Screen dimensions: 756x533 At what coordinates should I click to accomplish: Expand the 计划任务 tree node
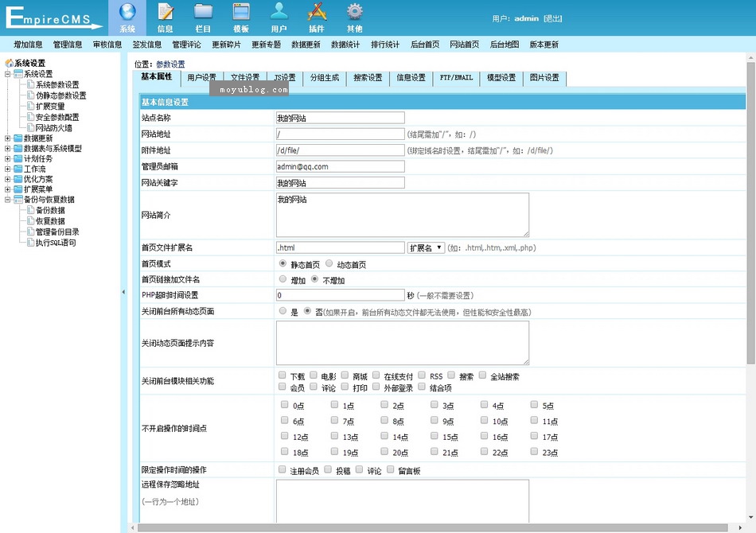click(x=8, y=158)
